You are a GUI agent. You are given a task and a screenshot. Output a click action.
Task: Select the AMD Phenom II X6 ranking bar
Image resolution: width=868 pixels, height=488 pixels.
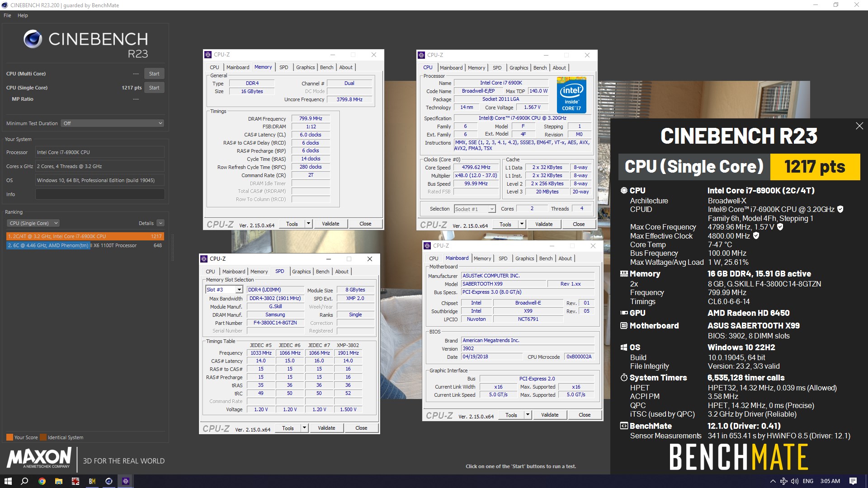pyautogui.click(x=85, y=245)
